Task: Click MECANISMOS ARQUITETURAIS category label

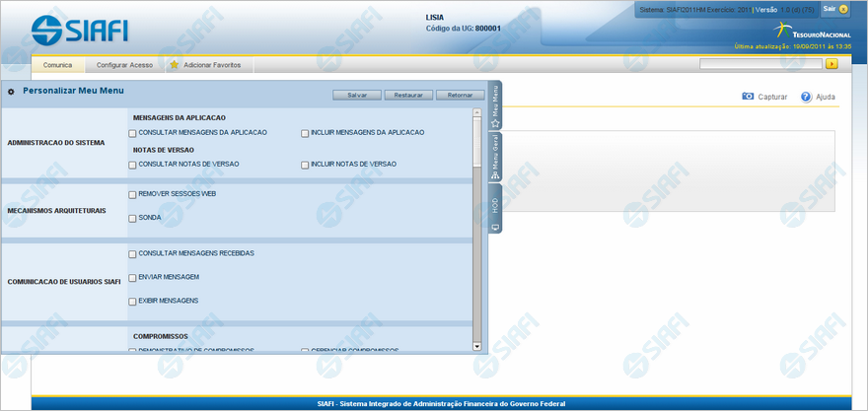Action: click(56, 211)
